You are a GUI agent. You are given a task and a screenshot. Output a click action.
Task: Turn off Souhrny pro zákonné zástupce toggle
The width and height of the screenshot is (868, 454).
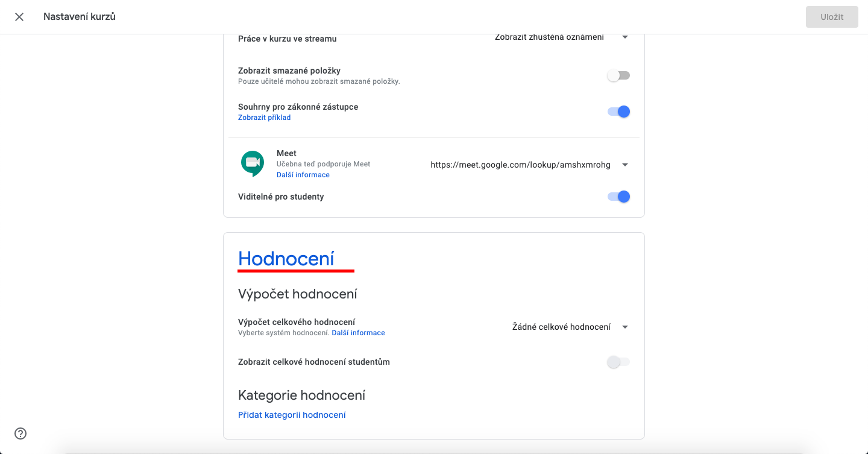(618, 112)
